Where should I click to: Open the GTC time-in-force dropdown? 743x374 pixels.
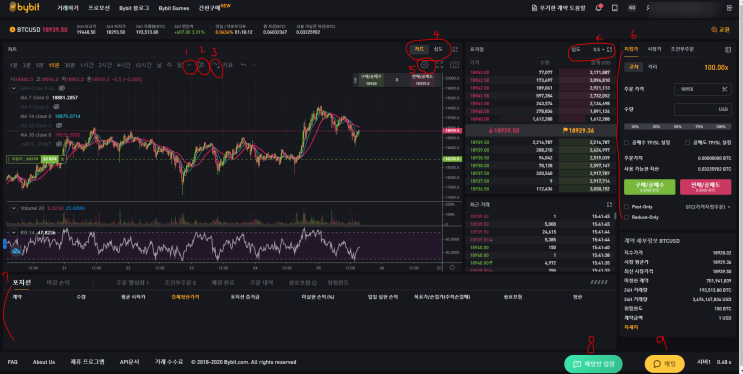[707, 207]
